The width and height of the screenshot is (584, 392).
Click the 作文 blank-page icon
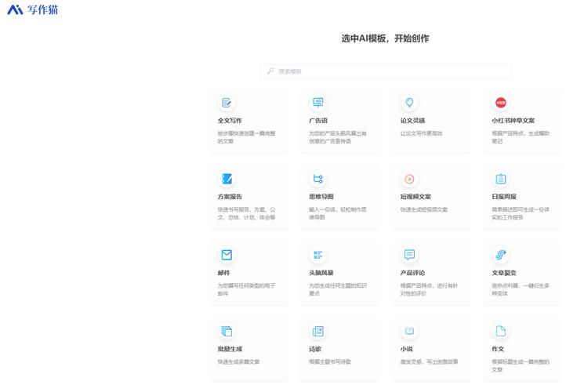tap(501, 331)
